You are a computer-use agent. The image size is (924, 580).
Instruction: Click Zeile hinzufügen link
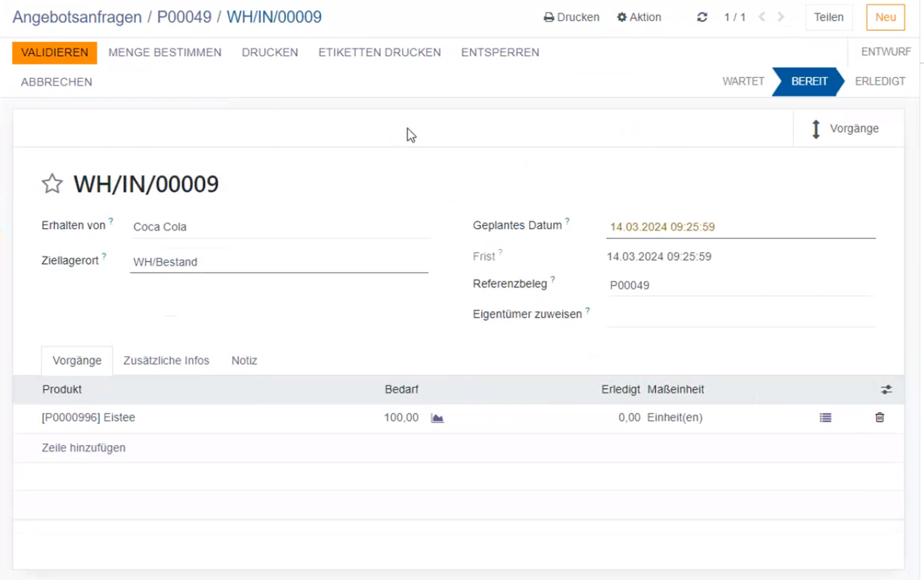[x=84, y=448]
